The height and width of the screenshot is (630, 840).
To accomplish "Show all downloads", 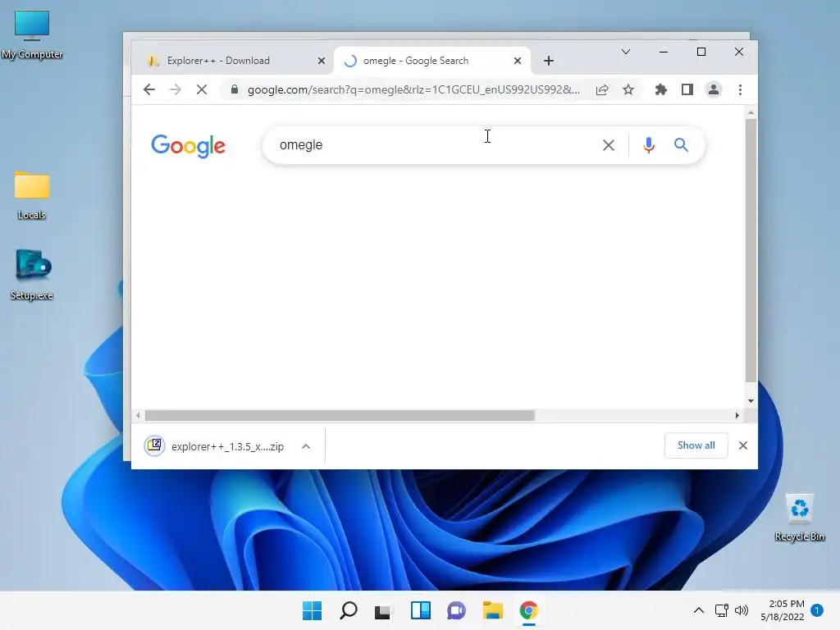I will coord(696,445).
